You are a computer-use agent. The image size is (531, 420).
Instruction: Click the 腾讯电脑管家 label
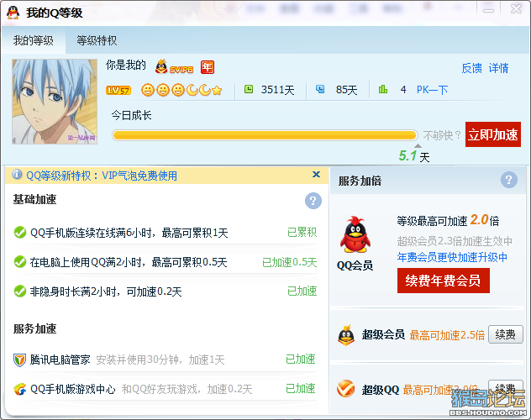tap(60, 360)
